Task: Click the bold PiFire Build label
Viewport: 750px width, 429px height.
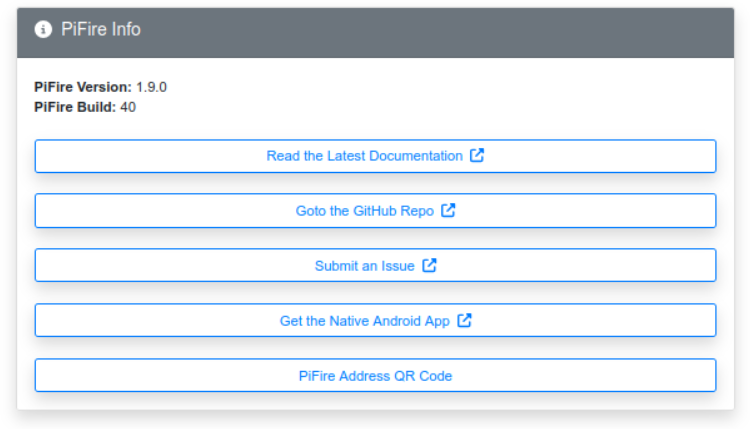Action: click(75, 107)
